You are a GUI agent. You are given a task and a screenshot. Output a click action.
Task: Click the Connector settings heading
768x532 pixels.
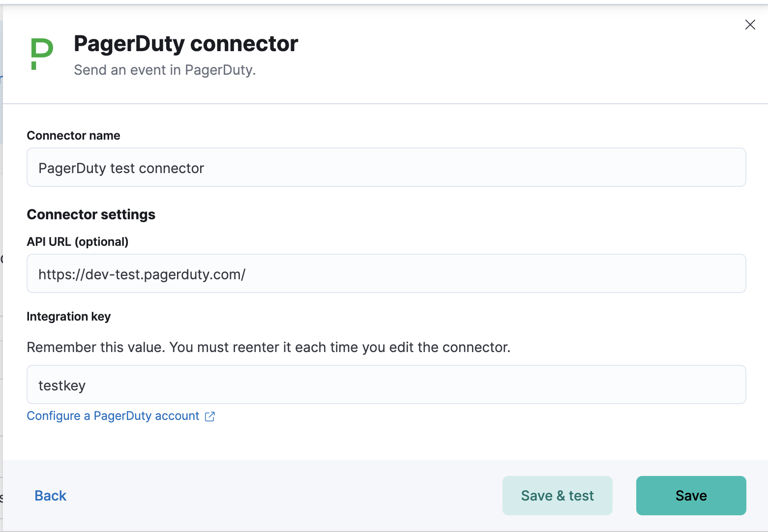click(x=91, y=214)
